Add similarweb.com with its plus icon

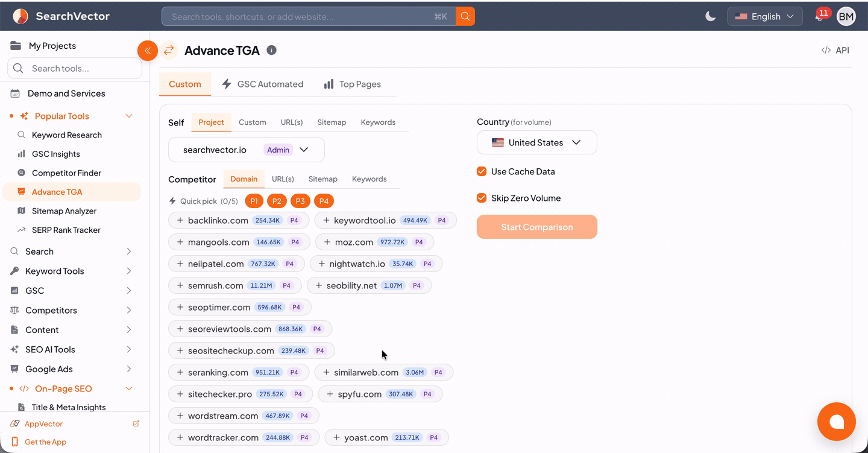pyautogui.click(x=325, y=372)
